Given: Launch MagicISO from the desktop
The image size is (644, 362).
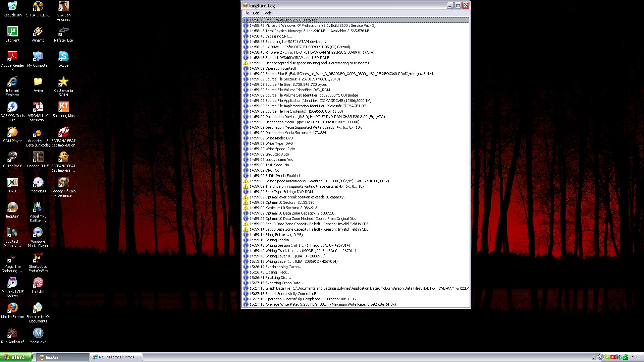Looking at the screenshot, I should 38,185.
